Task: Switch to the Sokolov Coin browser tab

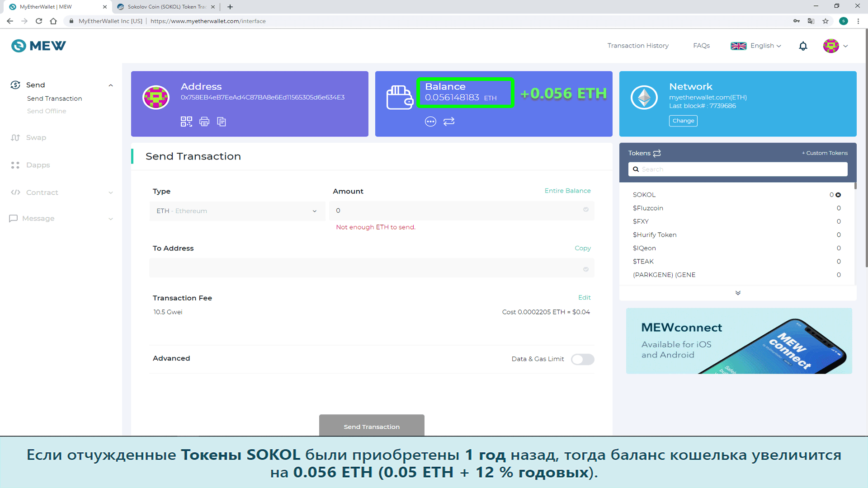Action: pos(166,7)
